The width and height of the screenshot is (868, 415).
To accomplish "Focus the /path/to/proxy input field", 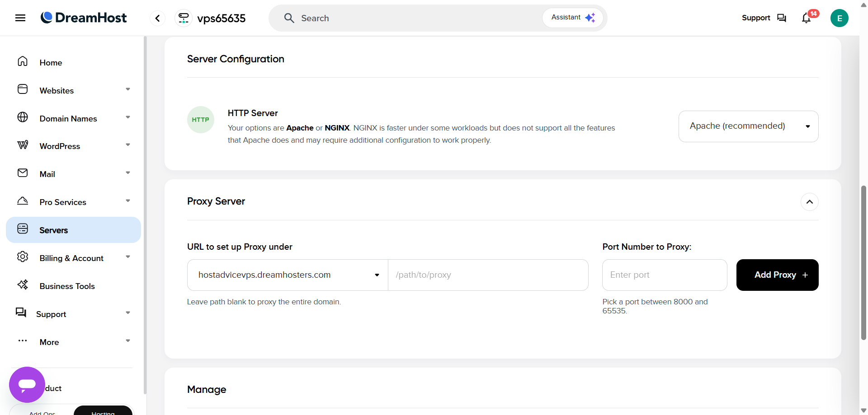I will point(488,275).
